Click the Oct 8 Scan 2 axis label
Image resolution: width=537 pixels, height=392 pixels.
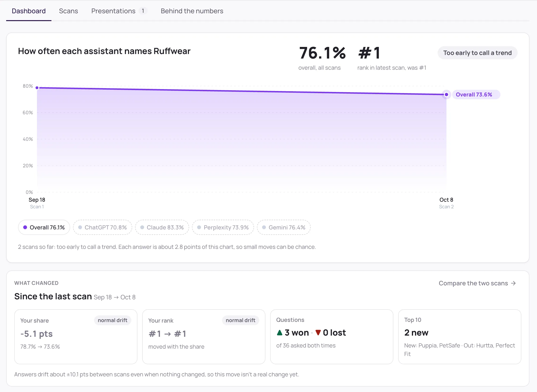(446, 203)
